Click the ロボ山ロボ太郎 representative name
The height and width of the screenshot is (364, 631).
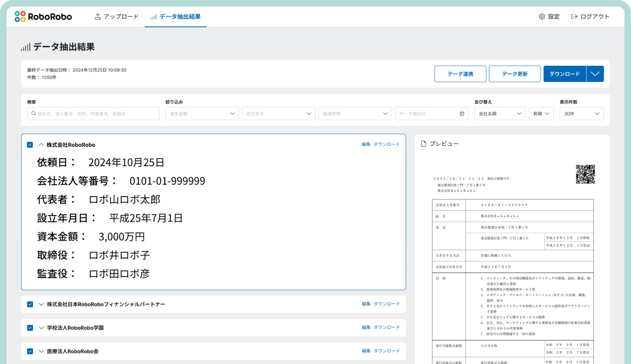pos(124,199)
